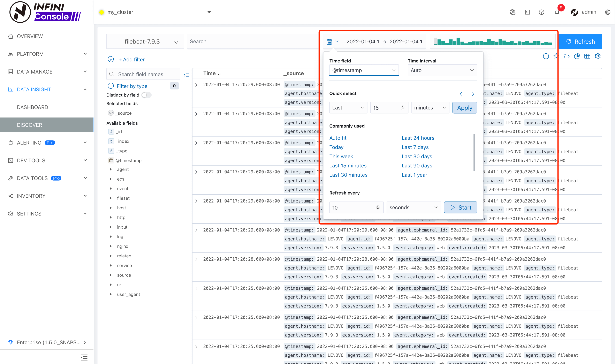
Task: Open the command-line console icon in header
Action: pyautogui.click(x=527, y=12)
